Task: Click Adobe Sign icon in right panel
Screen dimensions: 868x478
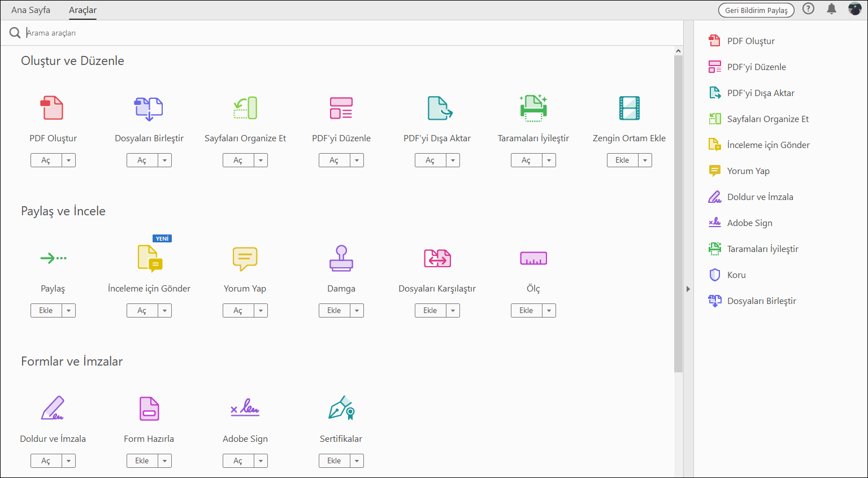Action: point(715,223)
